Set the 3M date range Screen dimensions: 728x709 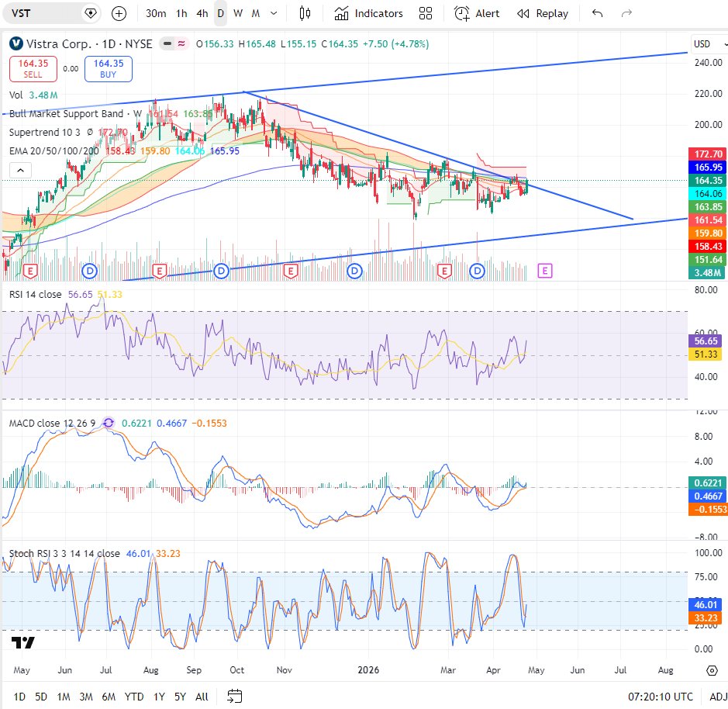click(x=86, y=697)
